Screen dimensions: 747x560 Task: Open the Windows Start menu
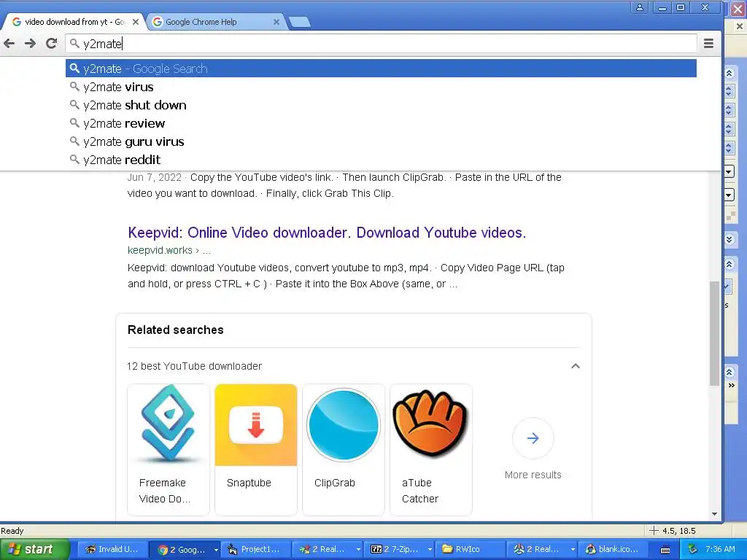tap(34, 550)
